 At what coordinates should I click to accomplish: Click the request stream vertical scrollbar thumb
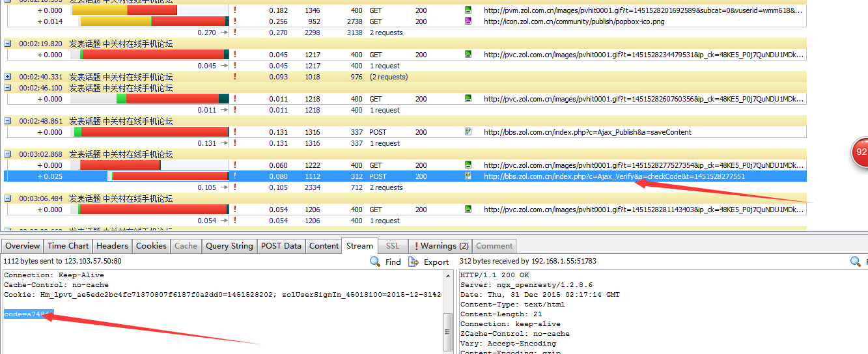(448, 331)
